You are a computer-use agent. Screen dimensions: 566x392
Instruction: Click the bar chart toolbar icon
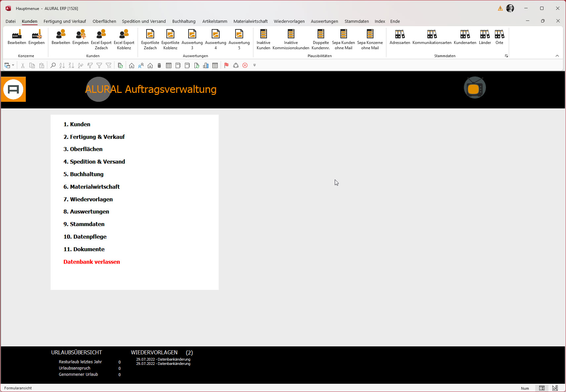click(206, 65)
